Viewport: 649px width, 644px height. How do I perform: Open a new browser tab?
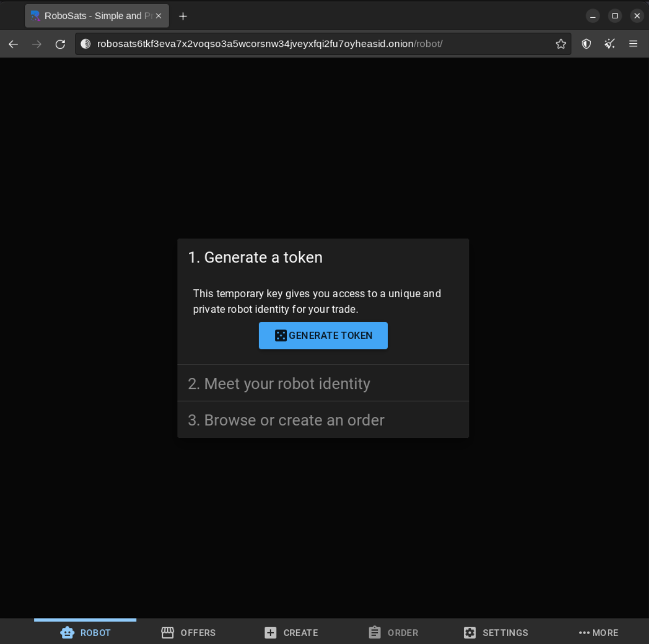point(183,16)
